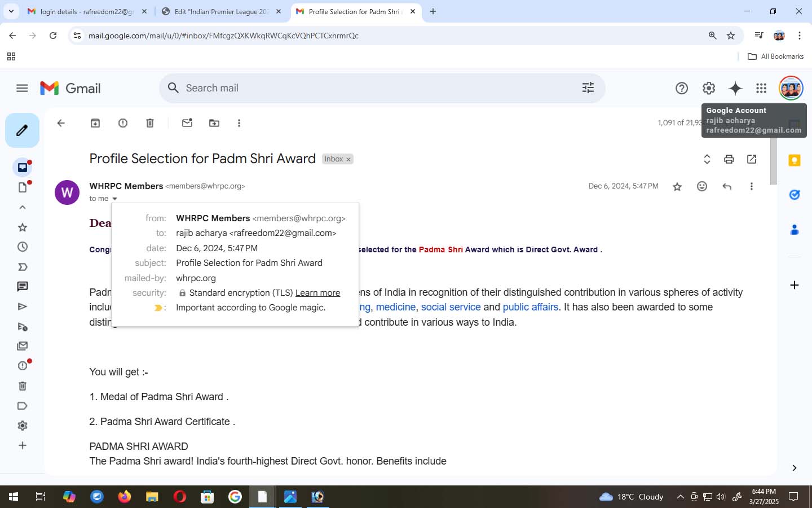Open Chats in the sidebar

pyautogui.click(x=23, y=287)
